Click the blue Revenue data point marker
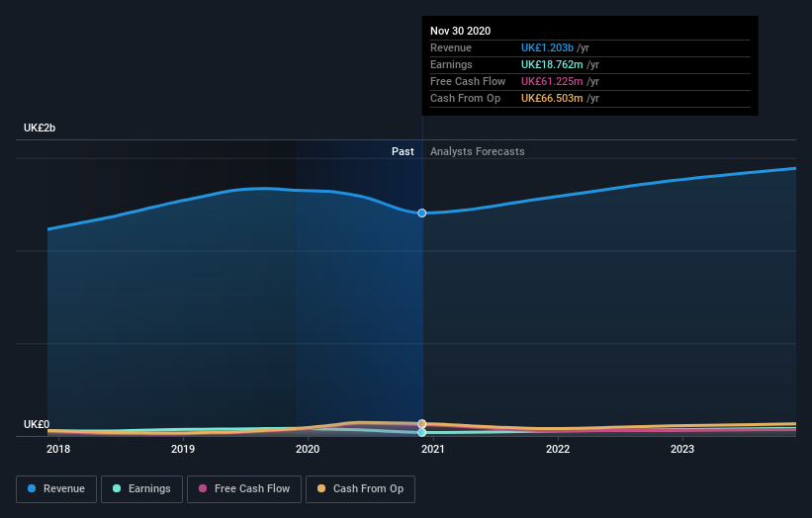Image resolution: width=812 pixels, height=518 pixels. click(422, 214)
